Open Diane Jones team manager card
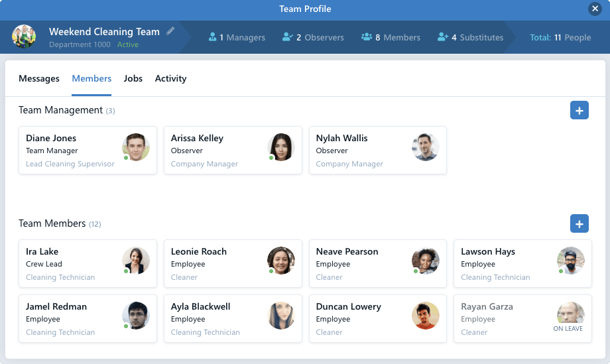610x364 pixels. 88,151
